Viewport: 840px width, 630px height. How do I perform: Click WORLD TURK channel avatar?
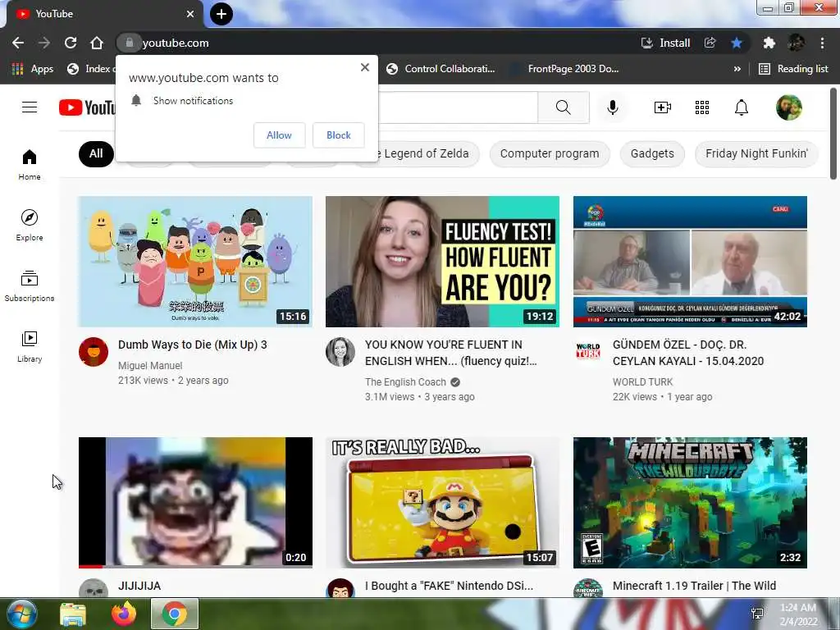[x=587, y=351]
